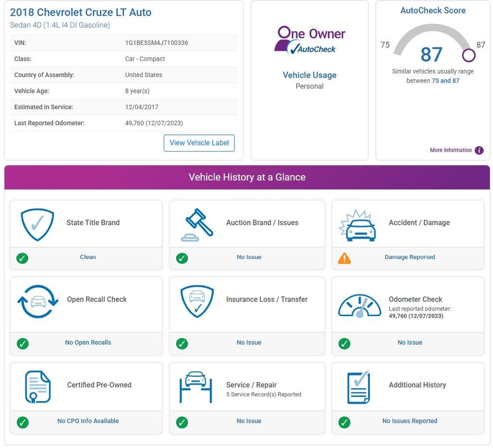Follow the Clean title status link
The height and width of the screenshot is (448, 493).
(88, 257)
